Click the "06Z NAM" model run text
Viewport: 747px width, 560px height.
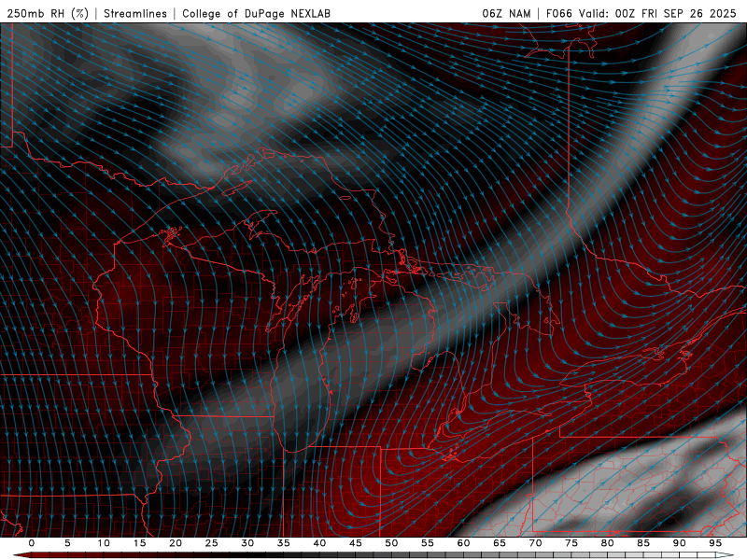506,13
